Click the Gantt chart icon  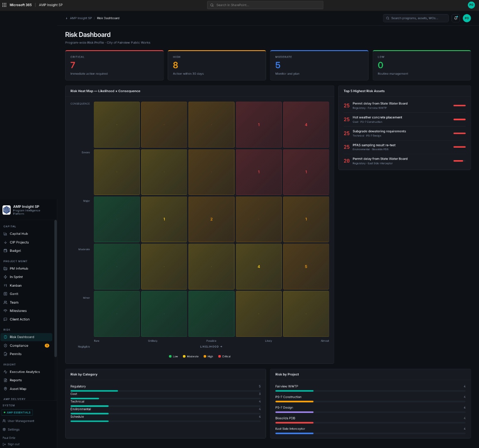[5, 294]
